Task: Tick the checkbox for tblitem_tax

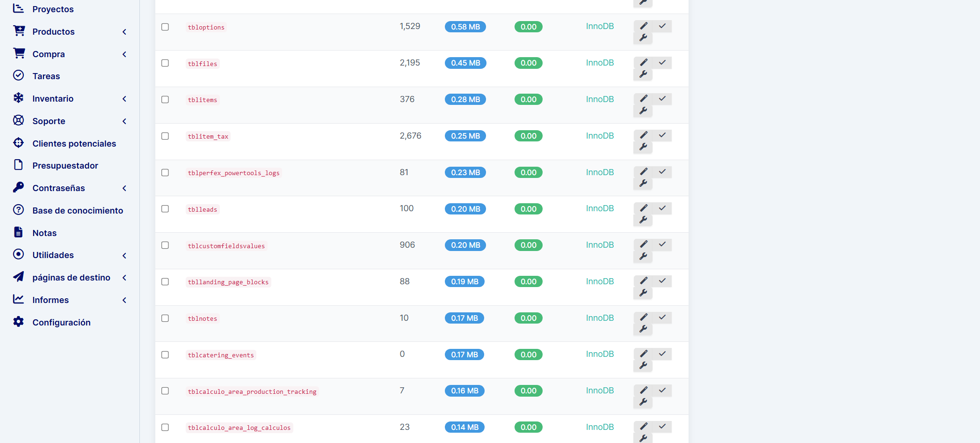Action: [x=165, y=136]
